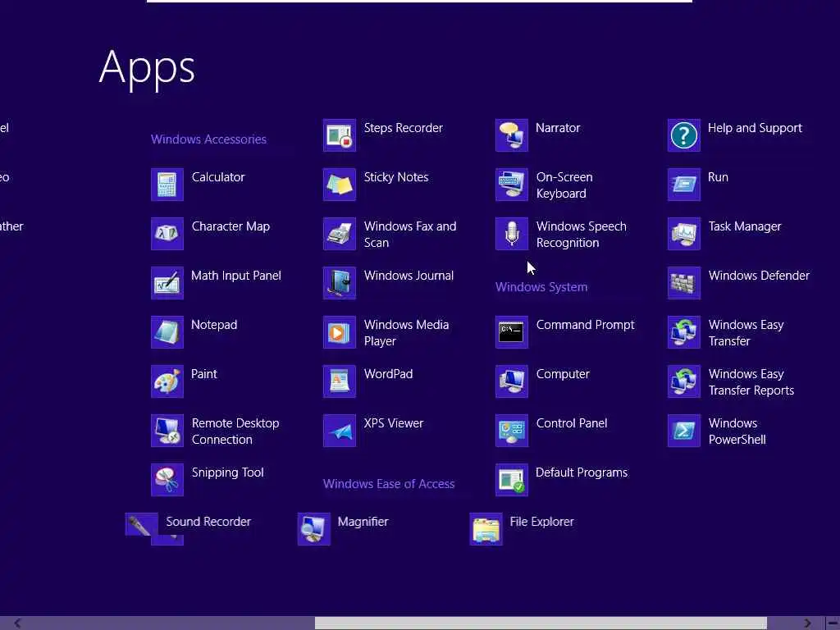This screenshot has width=840, height=630.
Task: Click the "Windows Defender" label
Action: (x=759, y=276)
